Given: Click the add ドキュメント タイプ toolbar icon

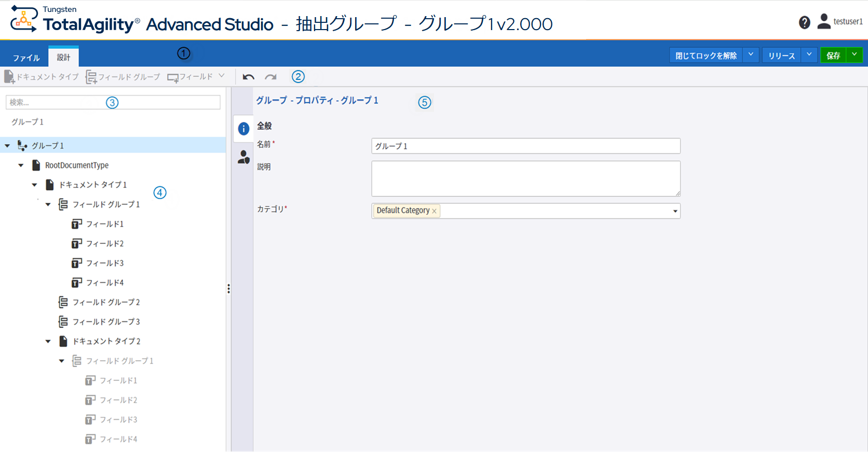Looking at the screenshot, I should [9, 77].
